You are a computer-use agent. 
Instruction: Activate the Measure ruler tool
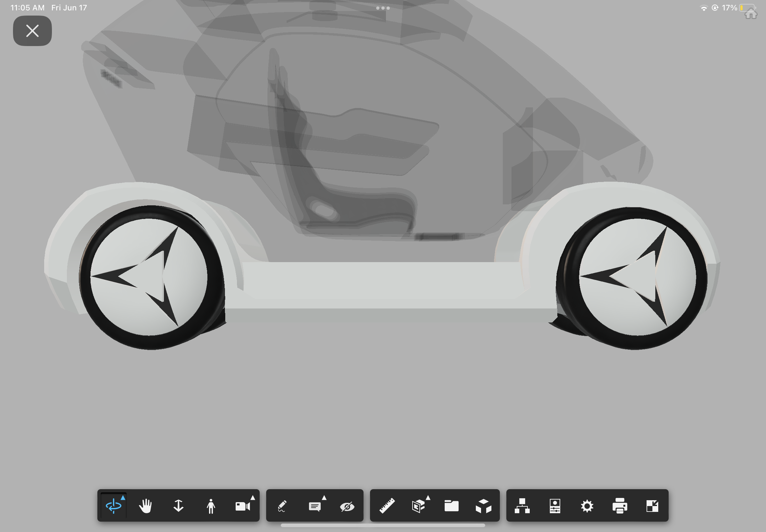tap(387, 506)
